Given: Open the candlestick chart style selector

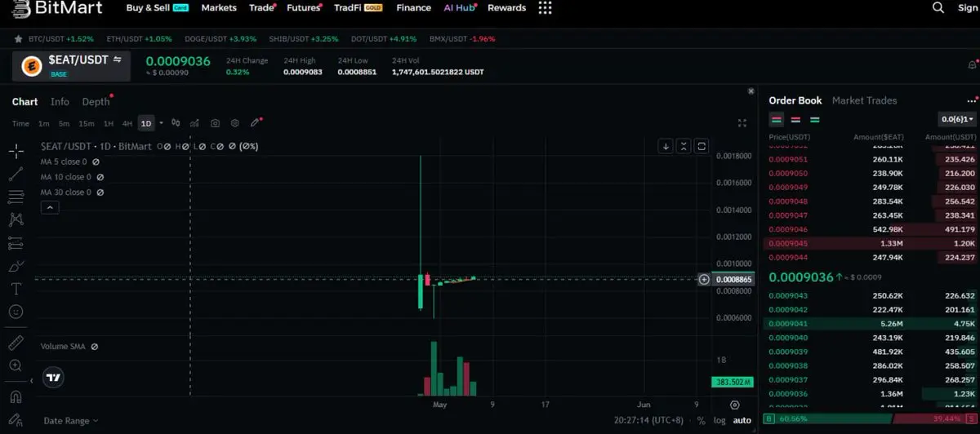Looking at the screenshot, I should [176, 123].
